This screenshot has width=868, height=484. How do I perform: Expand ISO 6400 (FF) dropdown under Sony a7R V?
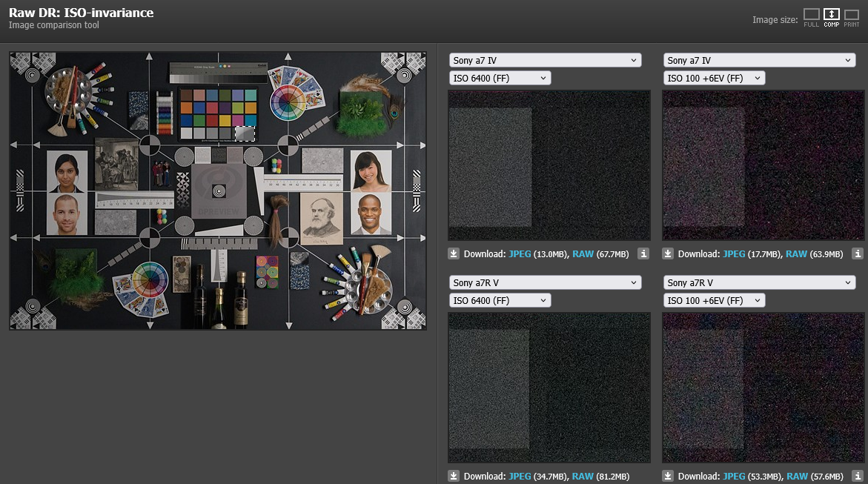[x=500, y=300]
